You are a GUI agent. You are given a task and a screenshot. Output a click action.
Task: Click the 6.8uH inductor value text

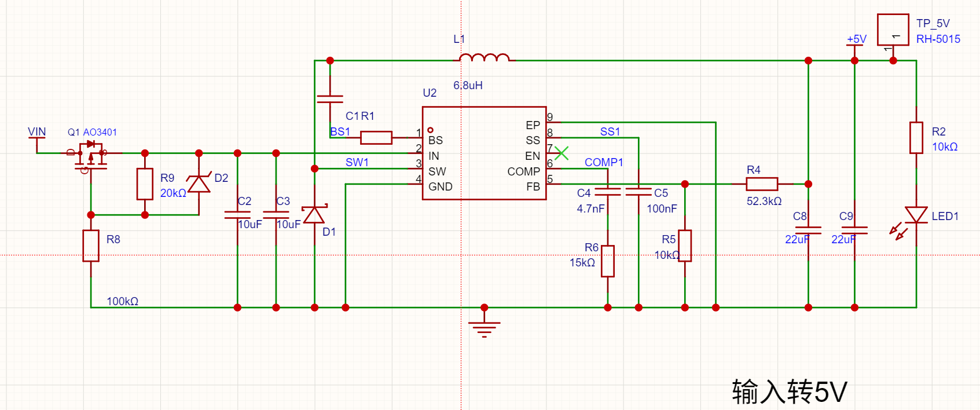pyautogui.click(x=468, y=85)
